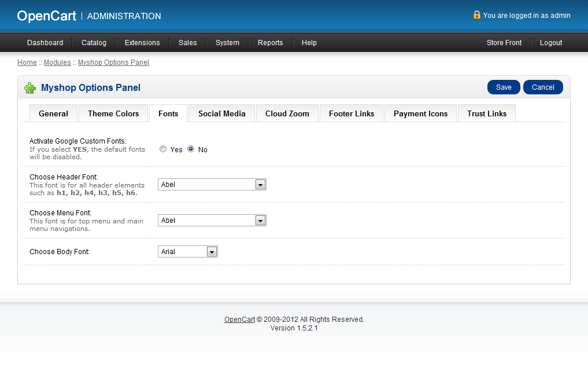Click the 'Choose Body Font:' label
588x367 pixels.
(59, 252)
